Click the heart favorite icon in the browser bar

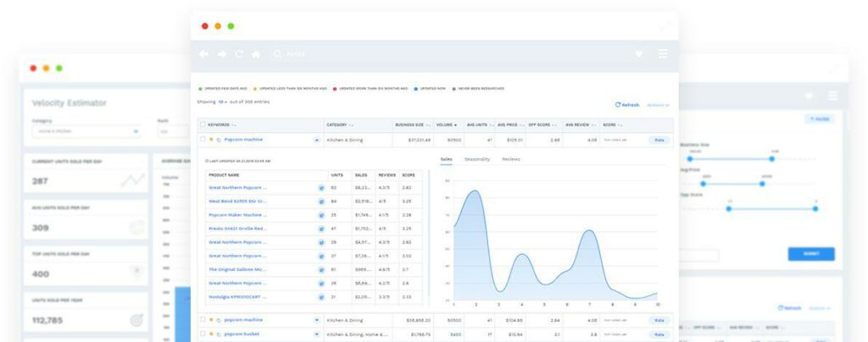point(639,54)
